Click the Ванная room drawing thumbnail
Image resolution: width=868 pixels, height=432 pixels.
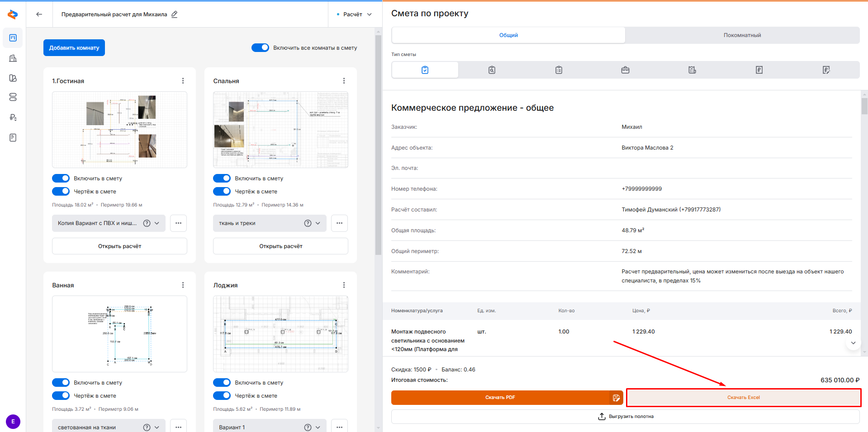pos(119,334)
